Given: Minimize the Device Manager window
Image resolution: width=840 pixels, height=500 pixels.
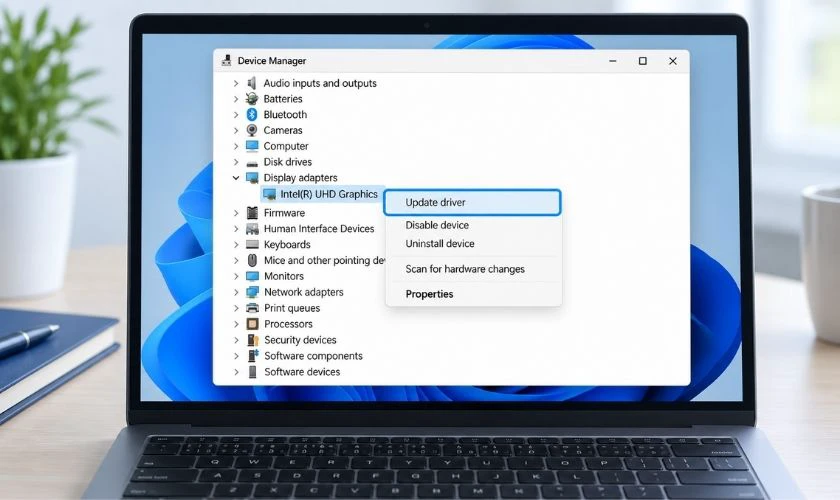Looking at the screenshot, I should pos(613,61).
